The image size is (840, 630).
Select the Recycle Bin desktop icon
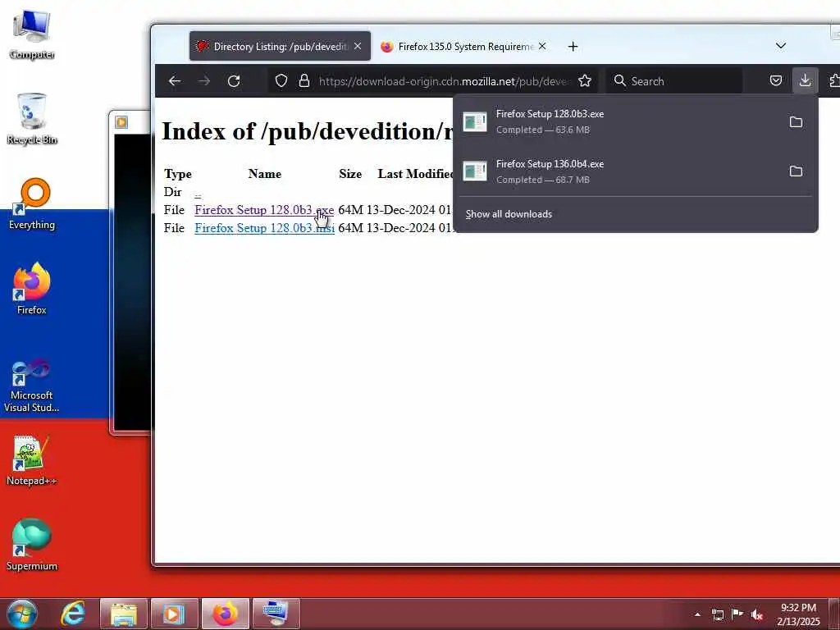(32, 118)
